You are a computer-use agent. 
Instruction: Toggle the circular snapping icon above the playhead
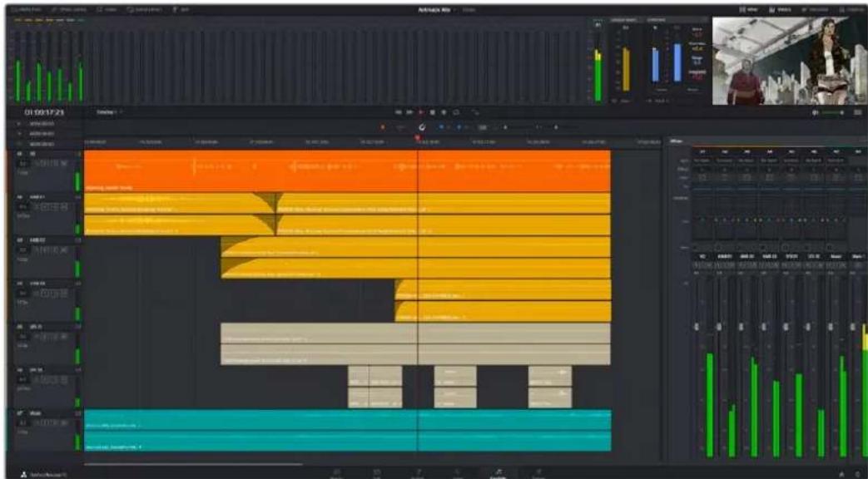(x=422, y=127)
